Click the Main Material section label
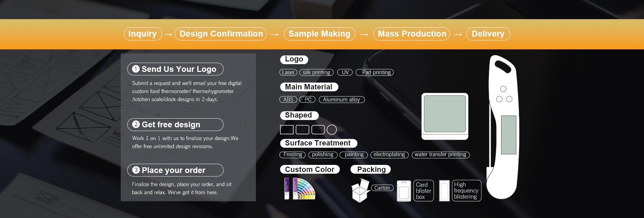Image resolution: width=644 pixels, height=218 pixels. tap(309, 87)
